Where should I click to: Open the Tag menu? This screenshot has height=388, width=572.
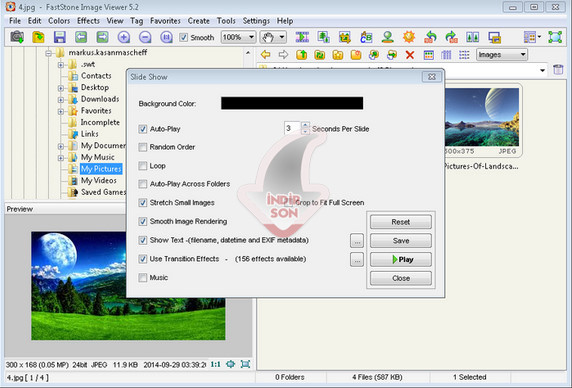pos(137,21)
